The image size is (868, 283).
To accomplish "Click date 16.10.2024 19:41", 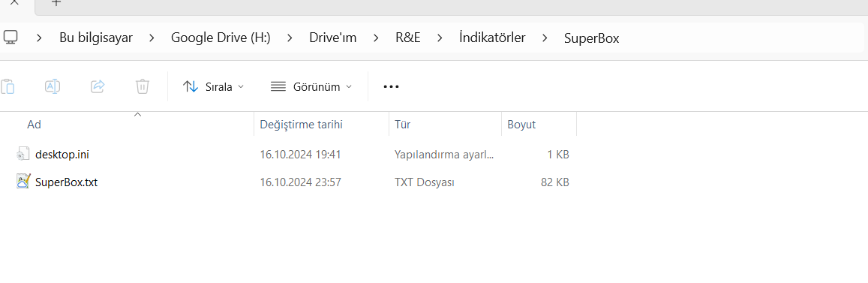I will [x=301, y=155].
